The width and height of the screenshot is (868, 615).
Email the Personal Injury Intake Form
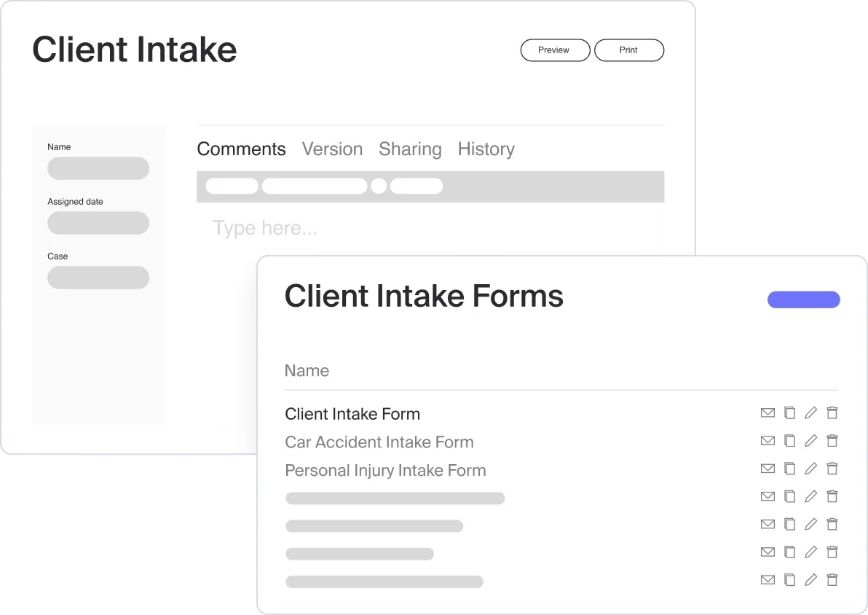[768, 469]
